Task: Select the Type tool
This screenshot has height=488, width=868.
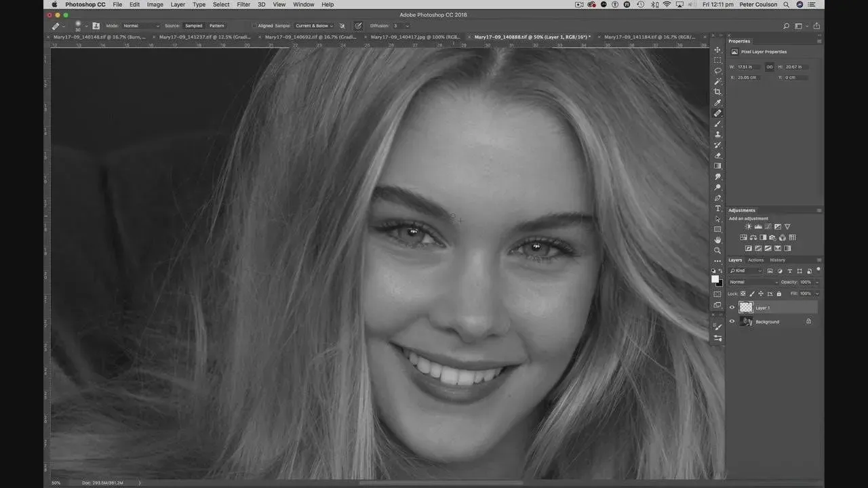Action: 717,209
